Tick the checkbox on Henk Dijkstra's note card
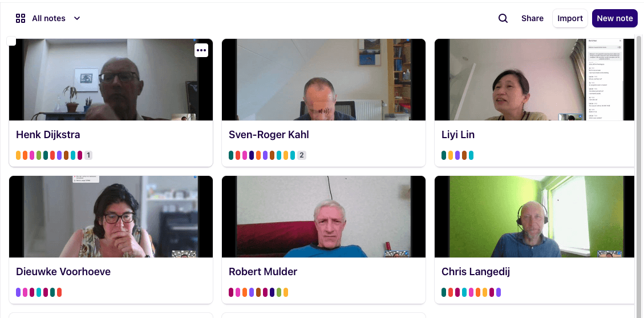The width and height of the screenshot is (644, 318). click(11, 41)
